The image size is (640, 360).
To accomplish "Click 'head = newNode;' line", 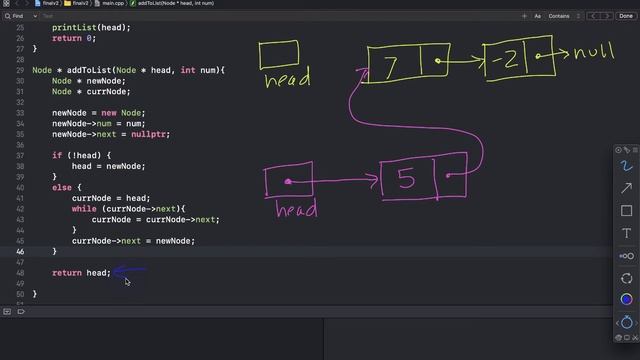I will pos(108,166).
